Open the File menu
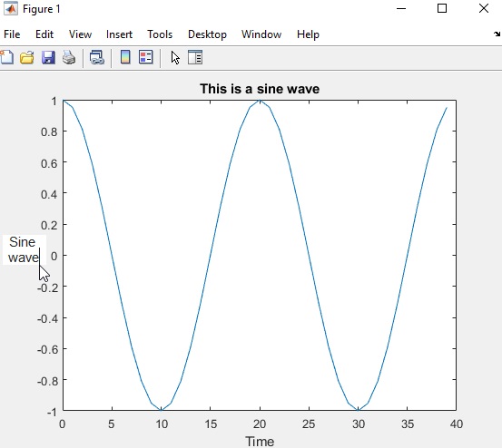The width and height of the screenshot is (502, 448). point(12,34)
